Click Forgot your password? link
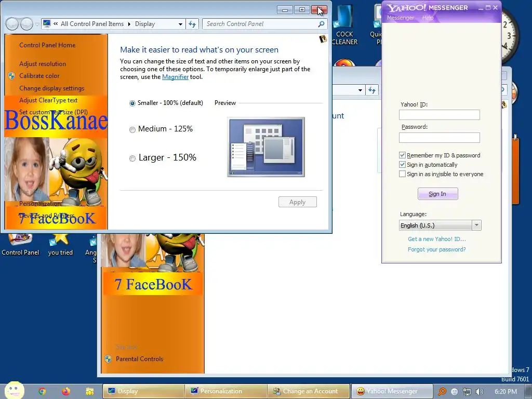The image size is (532, 399). point(436,249)
